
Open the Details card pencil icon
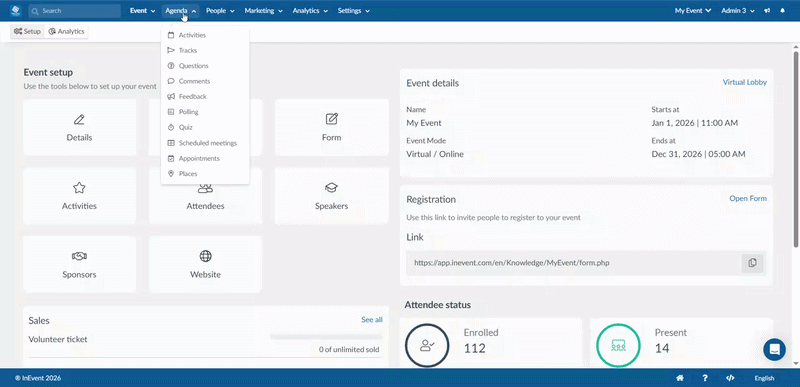click(x=79, y=120)
